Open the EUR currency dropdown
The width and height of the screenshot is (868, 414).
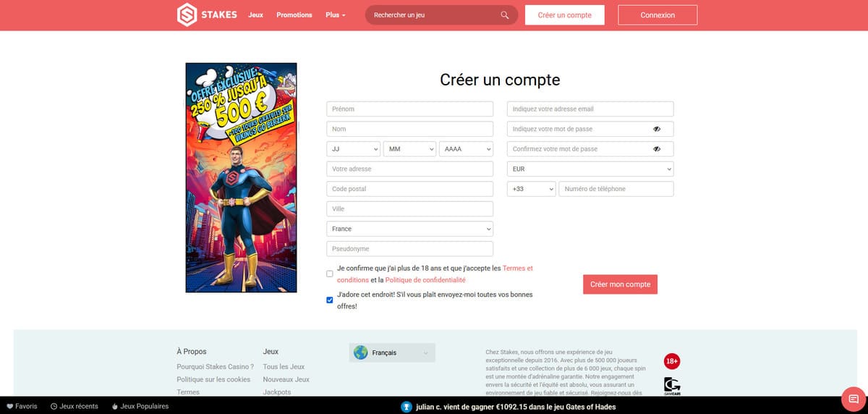pyautogui.click(x=590, y=169)
